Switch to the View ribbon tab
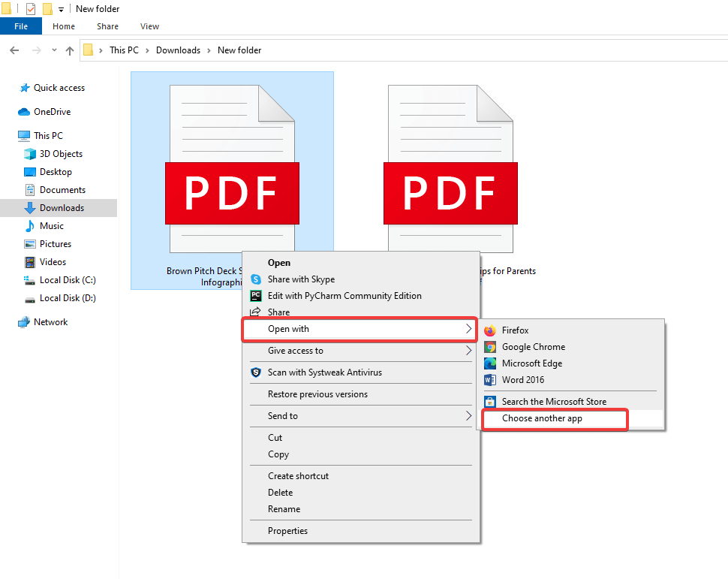This screenshot has width=728, height=579. click(149, 26)
